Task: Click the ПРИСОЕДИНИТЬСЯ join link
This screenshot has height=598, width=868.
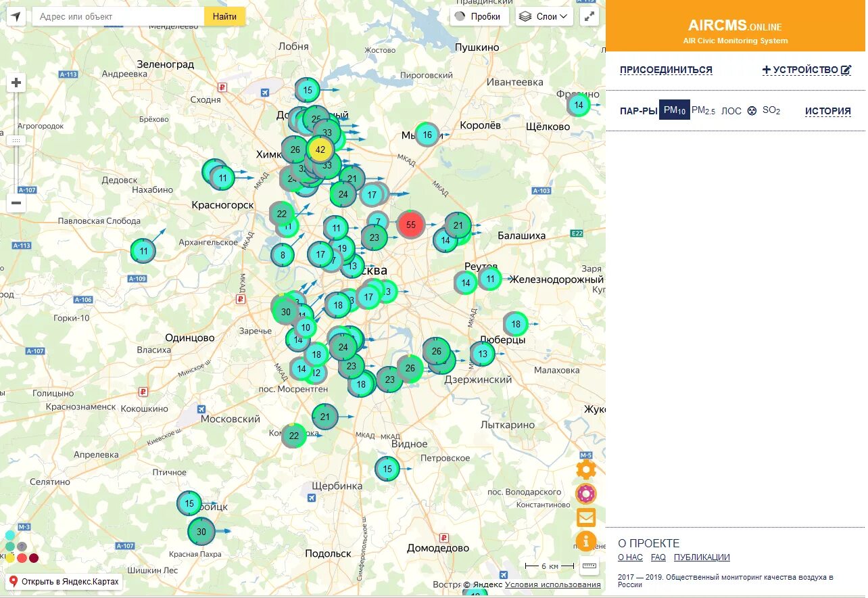Action: point(666,70)
